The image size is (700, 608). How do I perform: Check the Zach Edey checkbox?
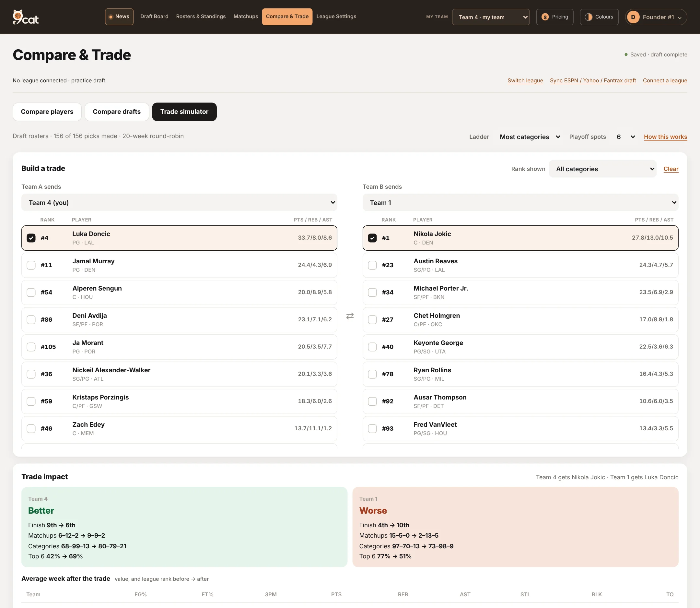pos(31,428)
